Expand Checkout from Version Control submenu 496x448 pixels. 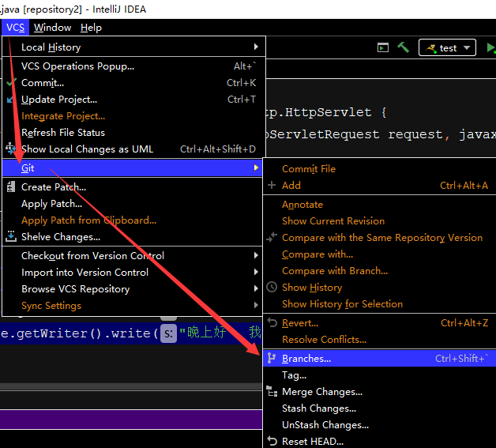(132, 256)
